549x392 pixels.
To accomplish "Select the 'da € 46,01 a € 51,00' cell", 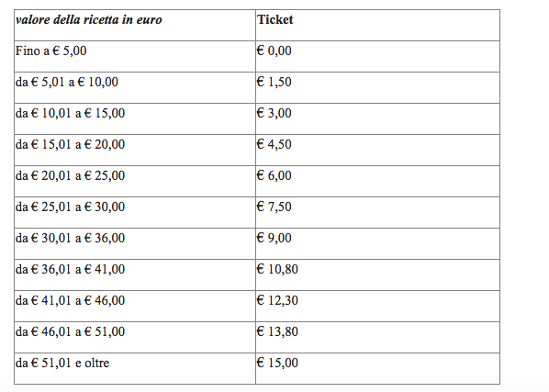I will point(70,331).
